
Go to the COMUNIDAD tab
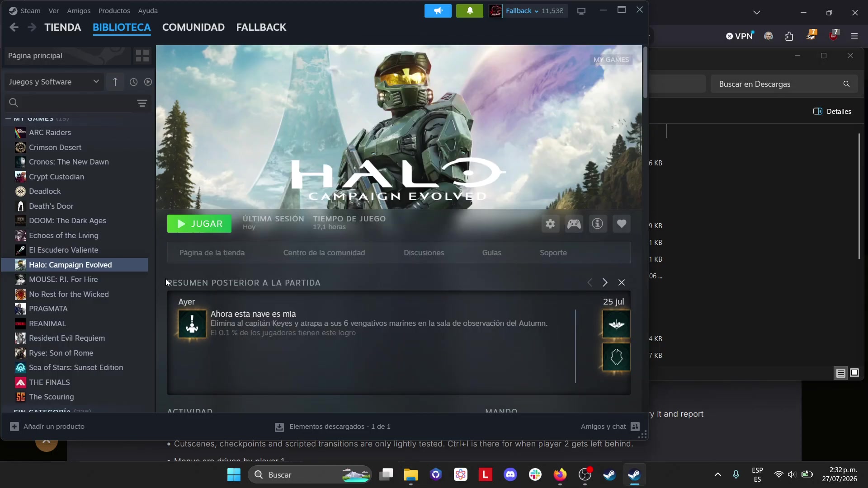[x=193, y=28]
